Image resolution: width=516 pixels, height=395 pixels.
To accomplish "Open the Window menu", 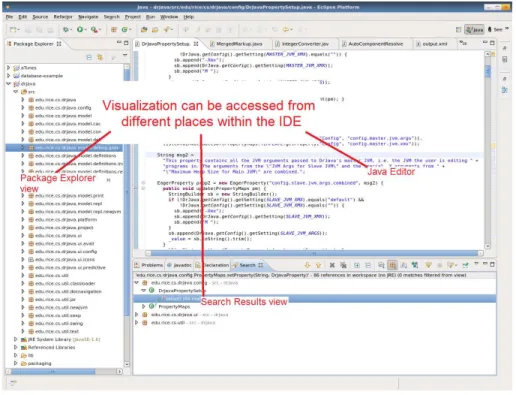I will pyautogui.click(x=169, y=17).
